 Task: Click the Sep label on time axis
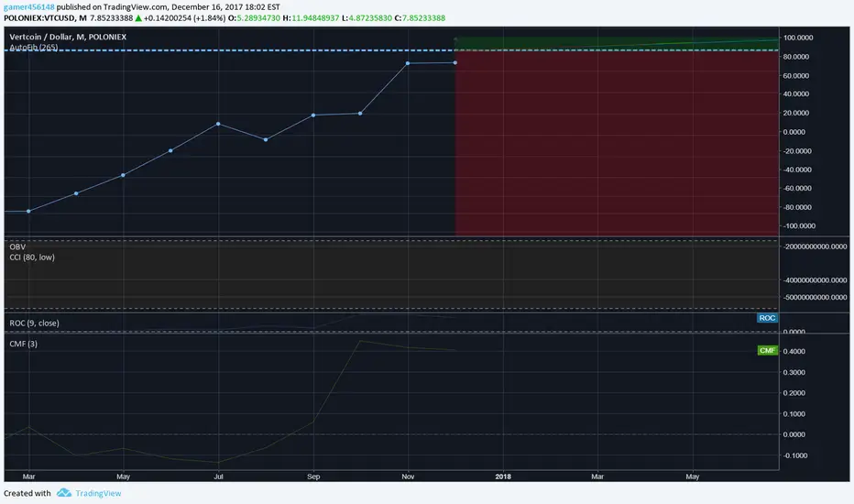pyautogui.click(x=313, y=477)
